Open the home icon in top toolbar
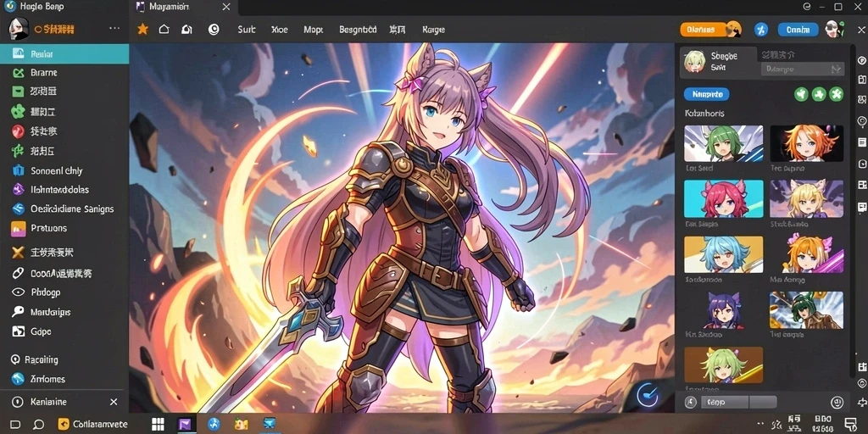 click(x=164, y=30)
